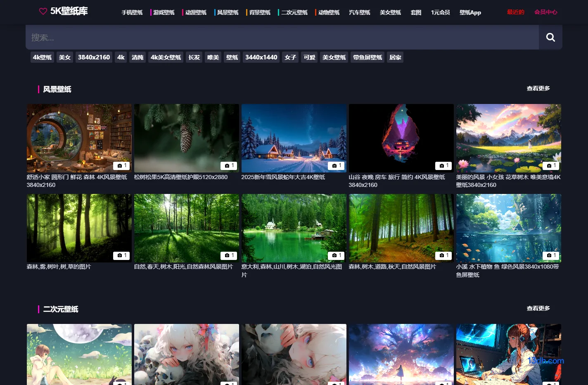
Task: Select the 壁纸 tag
Action: (232, 57)
